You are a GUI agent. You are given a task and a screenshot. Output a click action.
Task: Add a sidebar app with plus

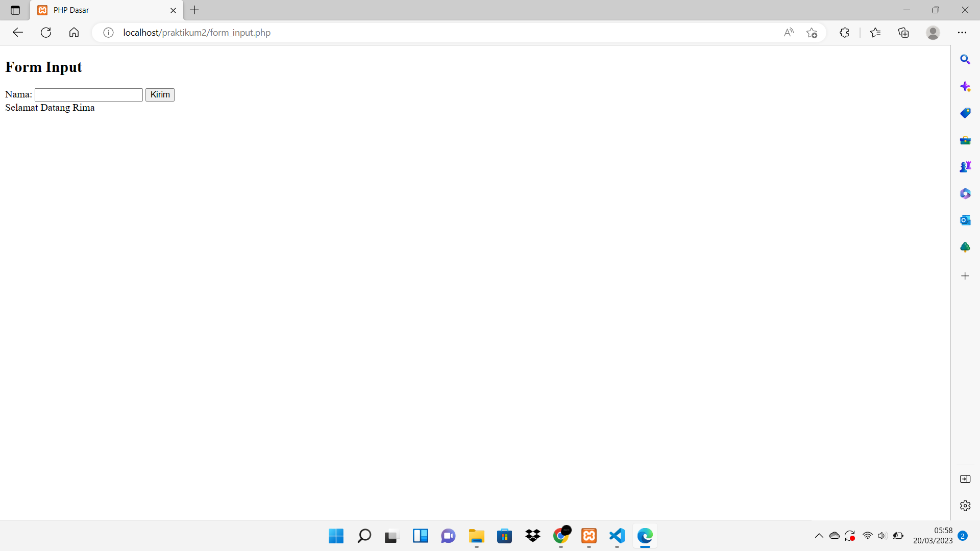click(x=965, y=276)
